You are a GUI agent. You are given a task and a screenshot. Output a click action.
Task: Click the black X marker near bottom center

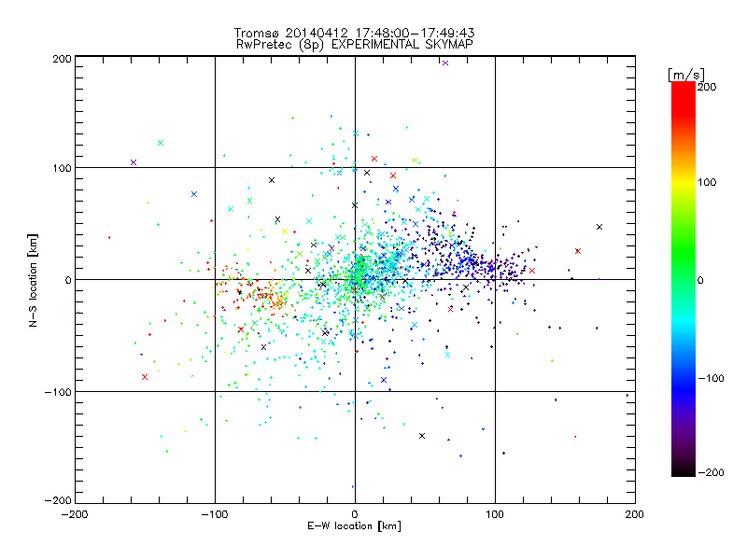[422, 436]
